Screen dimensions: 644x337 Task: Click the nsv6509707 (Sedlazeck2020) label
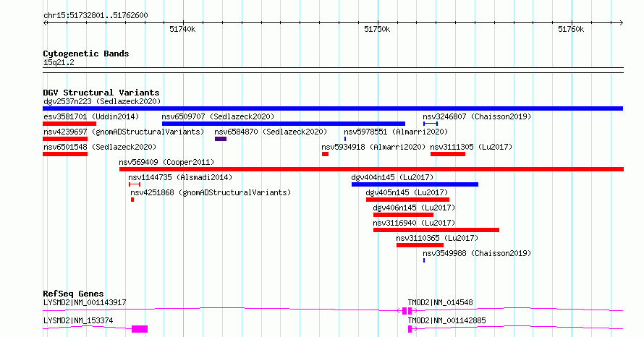pos(218,116)
